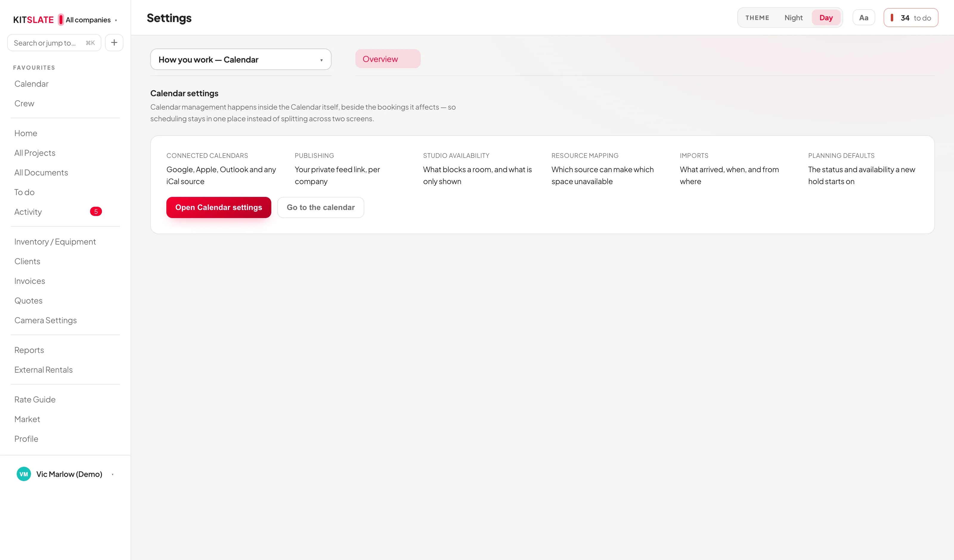Open the Market page

click(27, 419)
